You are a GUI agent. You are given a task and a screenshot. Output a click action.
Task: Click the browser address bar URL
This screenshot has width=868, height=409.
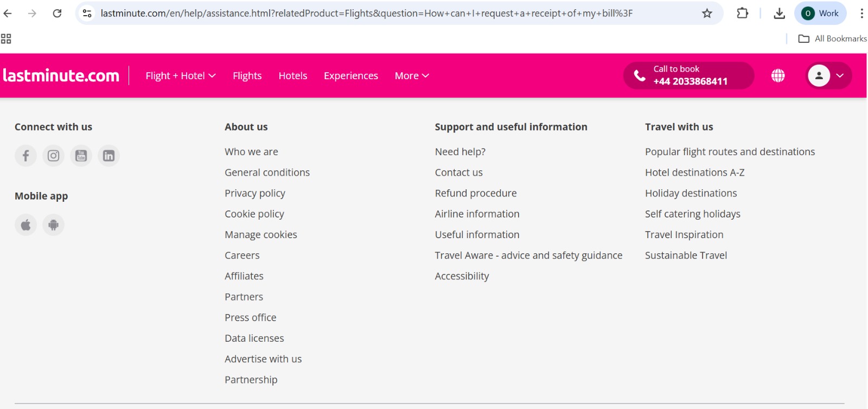[366, 14]
